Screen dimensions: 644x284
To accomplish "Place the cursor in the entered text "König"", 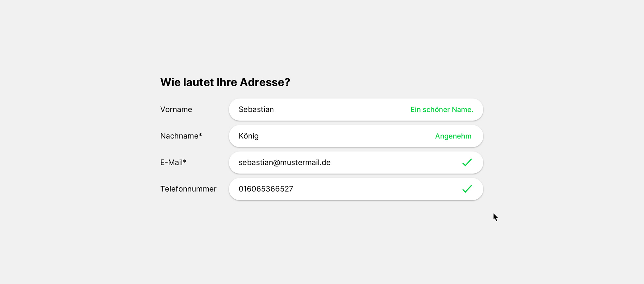I will (249, 136).
